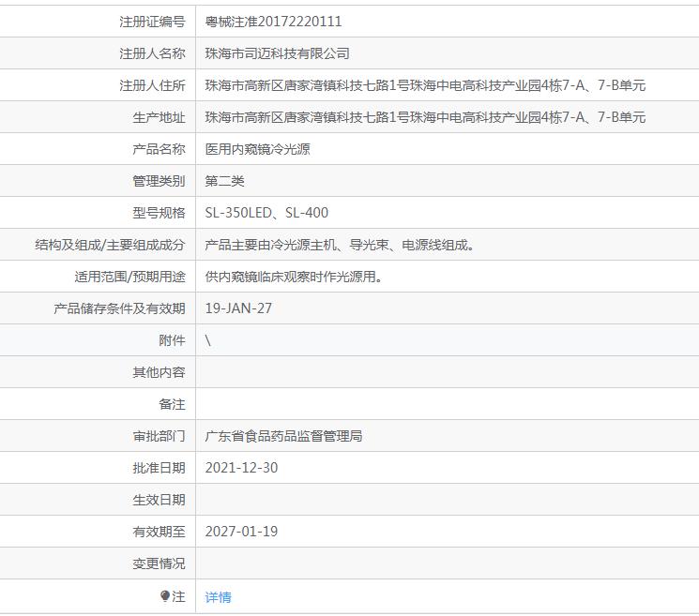Click the 型号规格 label
The image size is (699, 616).
point(159,213)
